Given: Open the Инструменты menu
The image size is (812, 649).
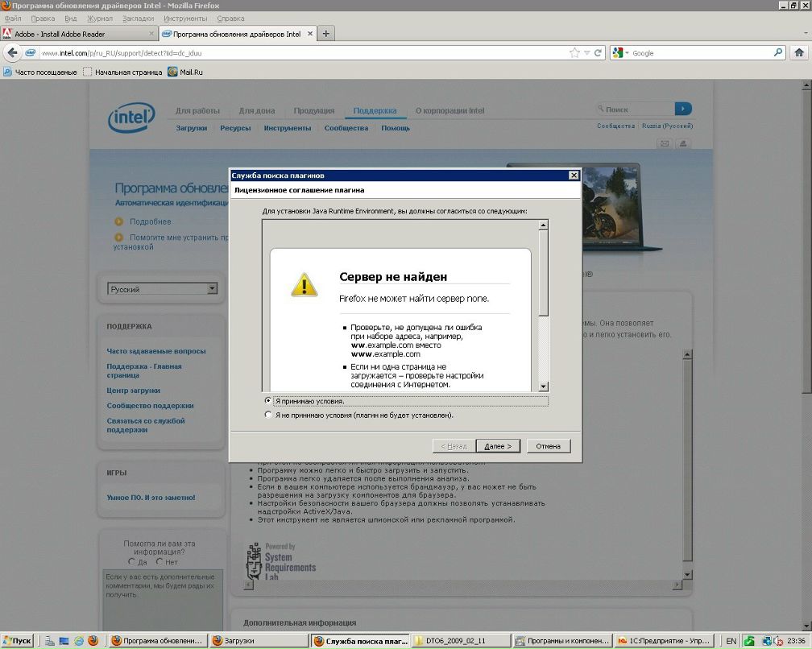Looking at the screenshot, I should click(184, 18).
